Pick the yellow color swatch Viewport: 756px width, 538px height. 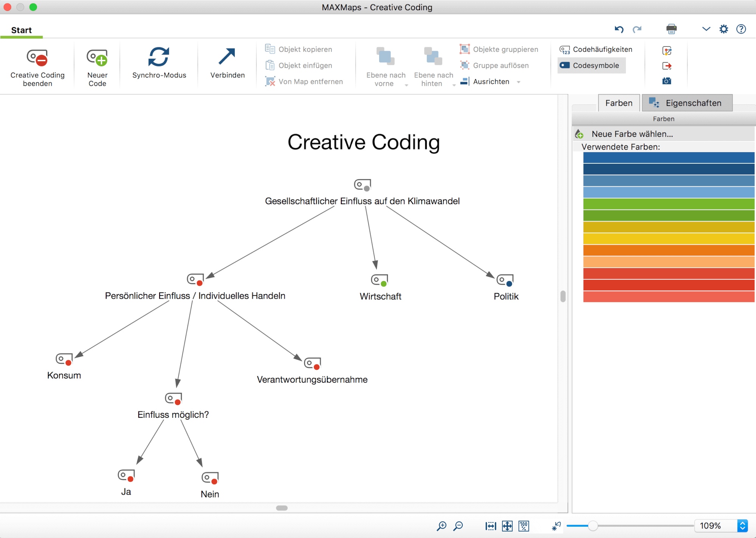(669, 239)
